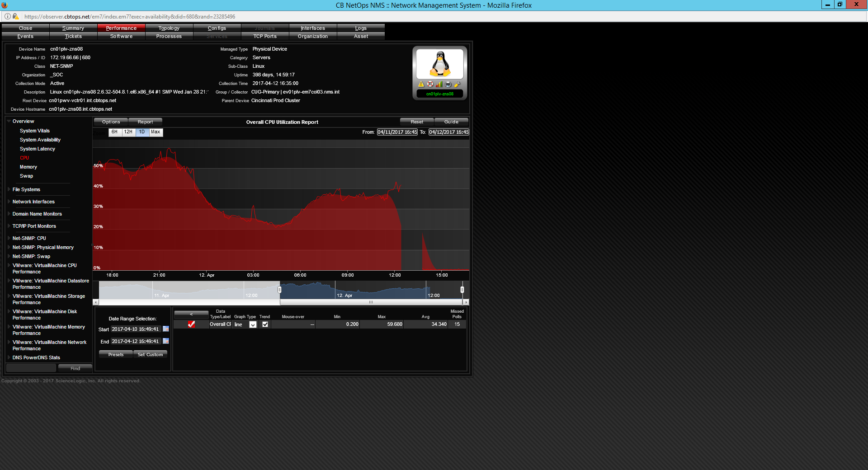Expand the Domain Name Monitors node
The height and width of the screenshot is (470, 868).
coord(9,214)
